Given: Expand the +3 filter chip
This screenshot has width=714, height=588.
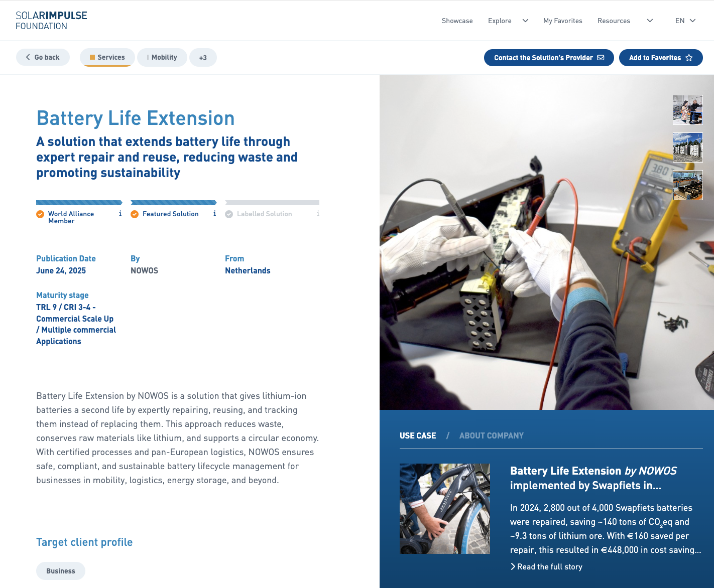Looking at the screenshot, I should point(203,57).
